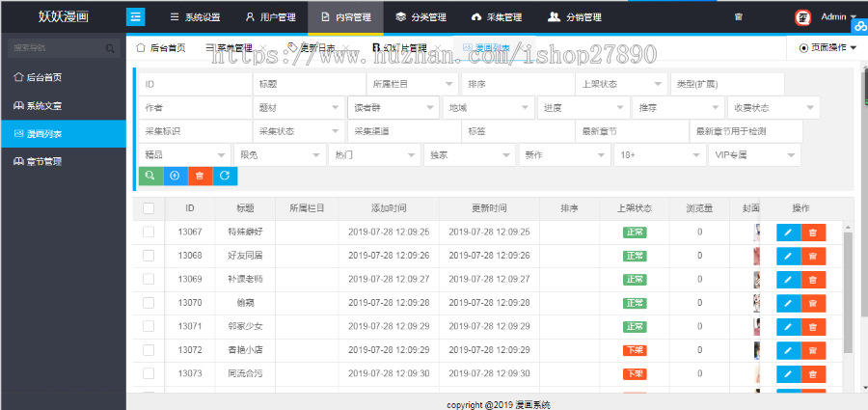Viewport: 868px width, 410px height.
Task: Open the 分销管理 top menu
Action: (x=574, y=17)
